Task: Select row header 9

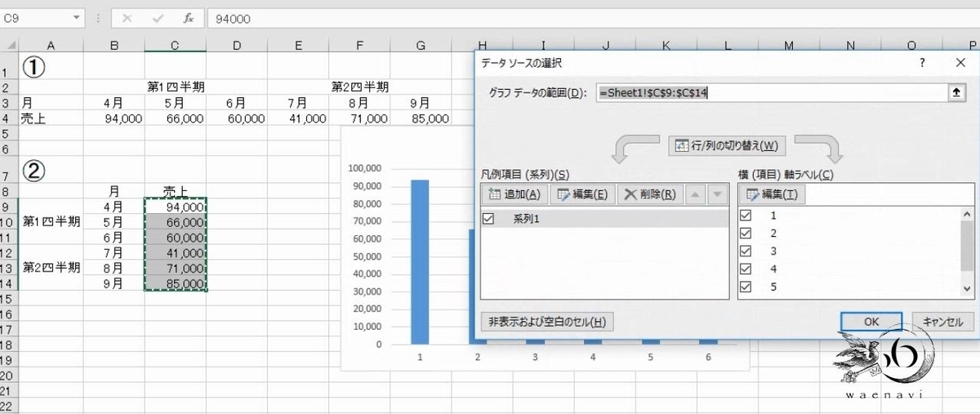Action: pos(8,207)
